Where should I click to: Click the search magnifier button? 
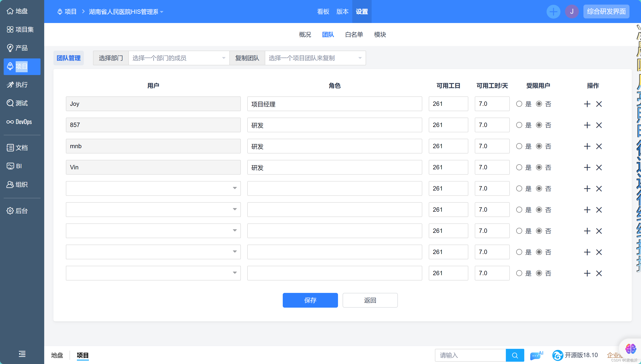pos(515,355)
